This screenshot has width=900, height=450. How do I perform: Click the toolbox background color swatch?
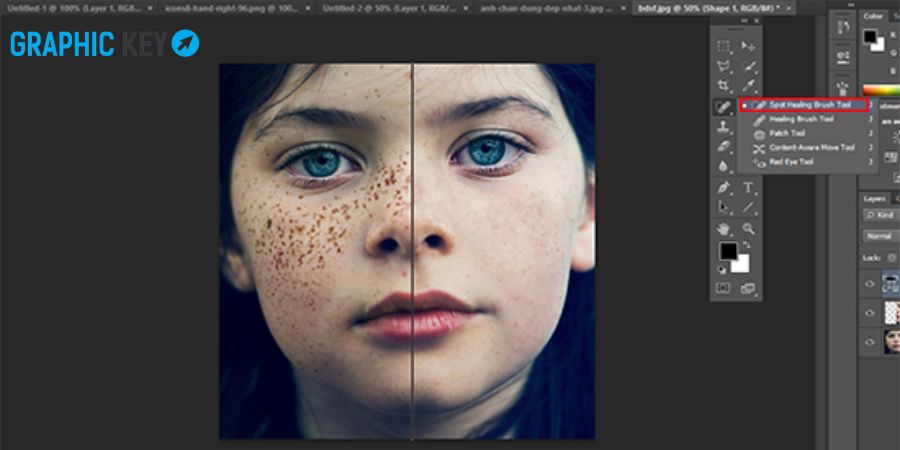click(x=743, y=266)
